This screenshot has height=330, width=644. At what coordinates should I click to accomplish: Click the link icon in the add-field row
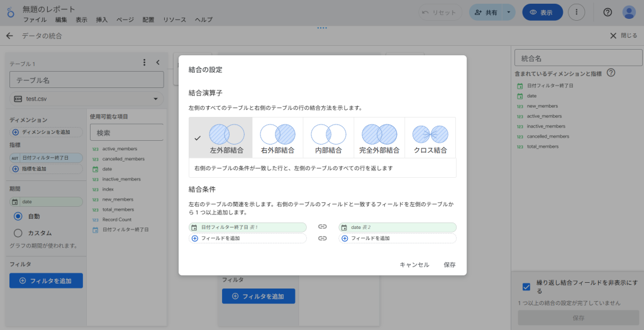(323, 238)
